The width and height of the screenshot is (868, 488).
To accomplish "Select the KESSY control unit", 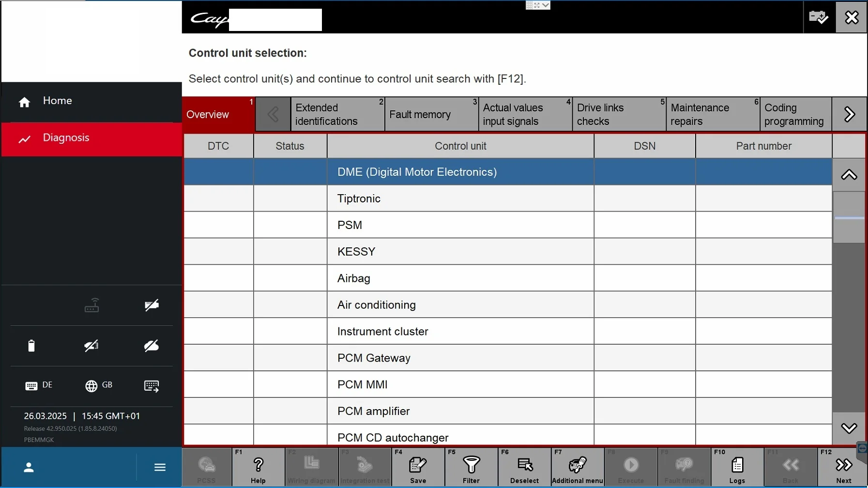I will pos(508,252).
